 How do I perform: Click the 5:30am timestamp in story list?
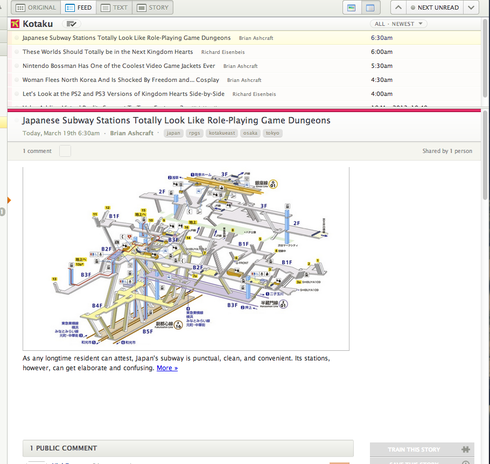(x=382, y=66)
